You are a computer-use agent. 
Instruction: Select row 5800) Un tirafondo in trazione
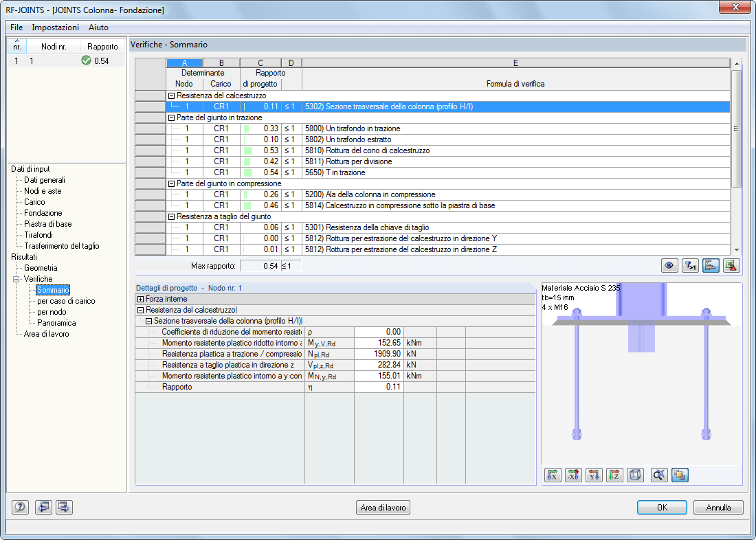point(448,128)
